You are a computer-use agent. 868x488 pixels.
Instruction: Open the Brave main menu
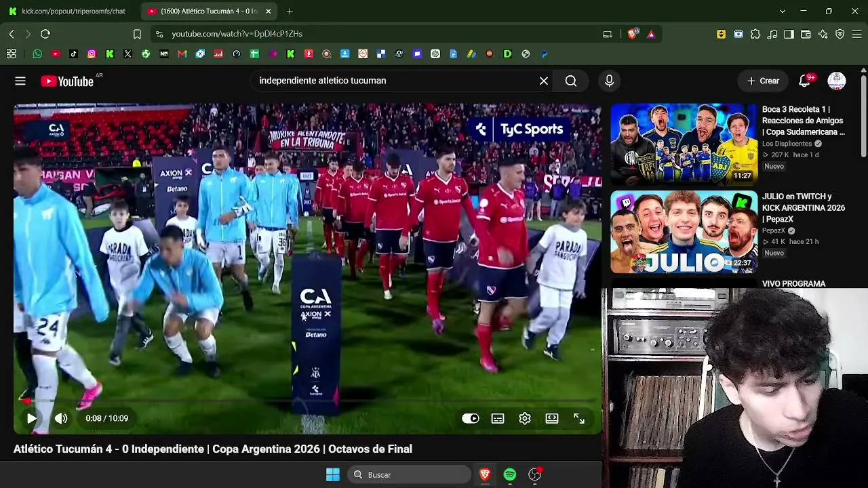pyautogui.click(x=857, y=34)
